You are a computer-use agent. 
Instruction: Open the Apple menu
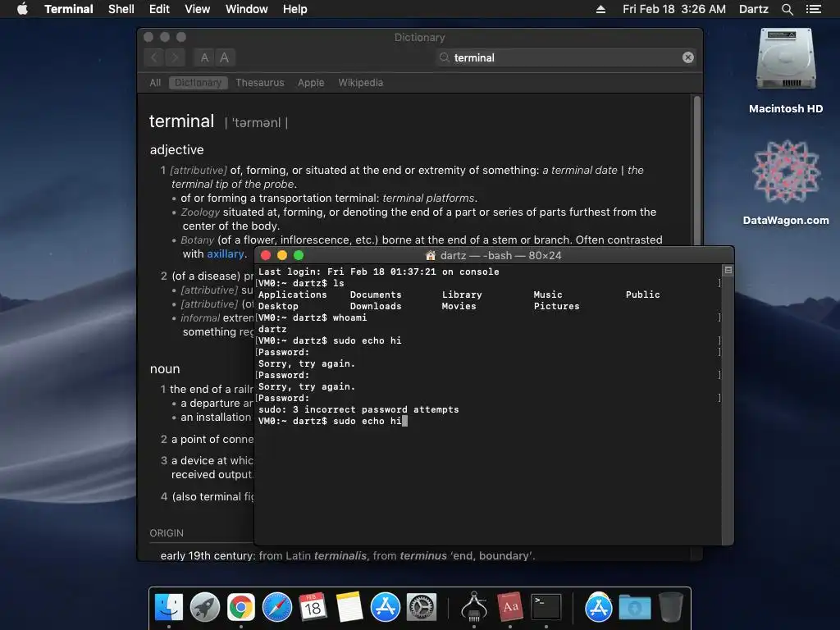[22, 9]
